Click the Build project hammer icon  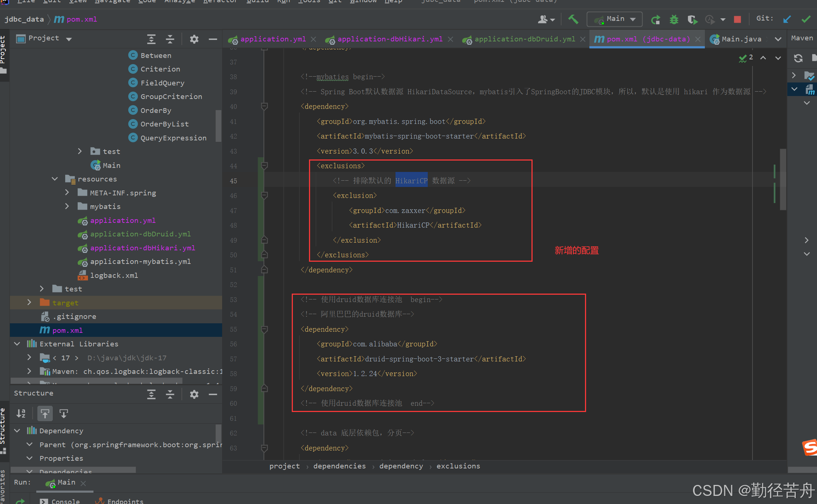pos(573,19)
